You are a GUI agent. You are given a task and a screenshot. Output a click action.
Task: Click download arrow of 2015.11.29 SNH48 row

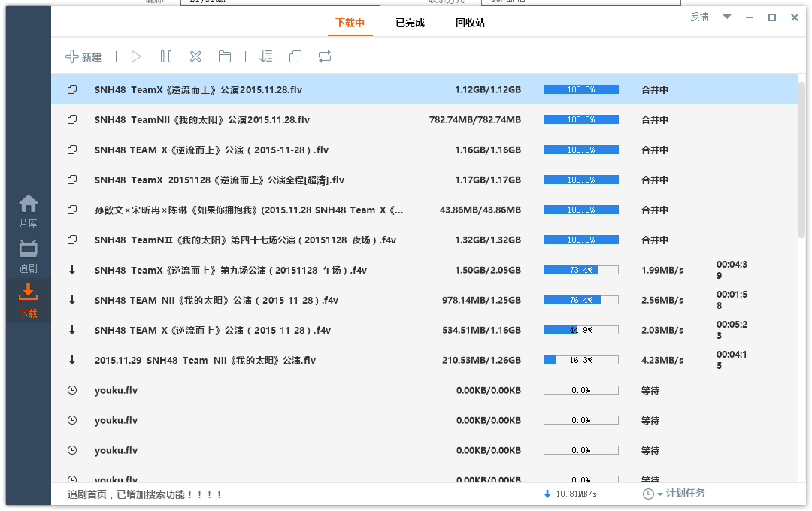click(x=72, y=360)
